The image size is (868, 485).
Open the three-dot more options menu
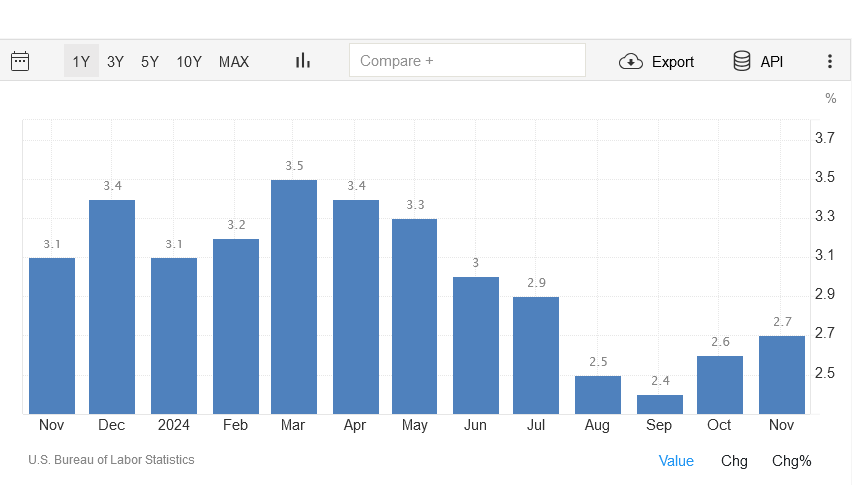(x=829, y=61)
